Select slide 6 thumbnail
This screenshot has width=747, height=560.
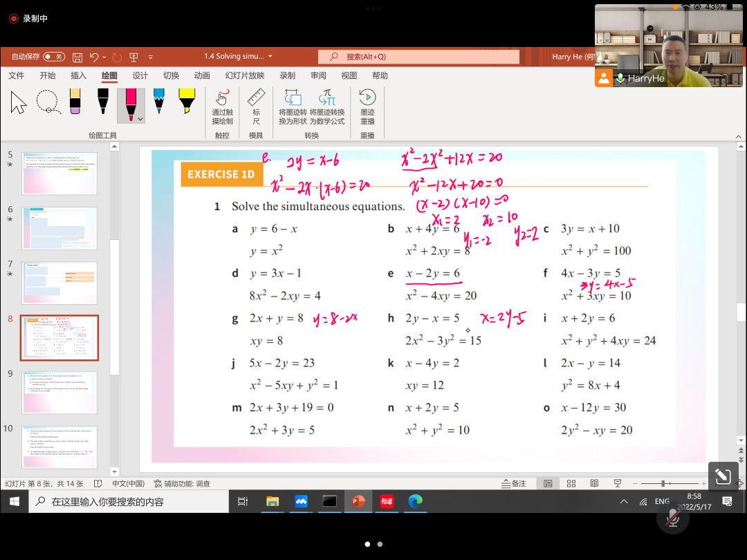coord(59,228)
